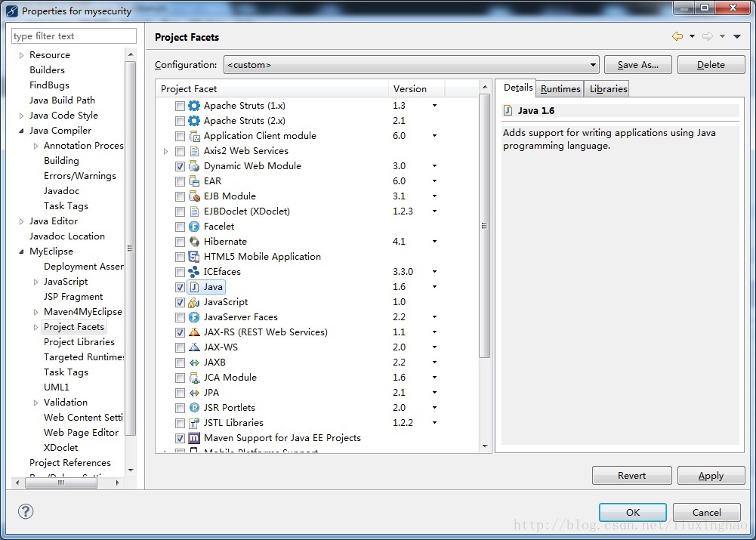The height and width of the screenshot is (540, 756).
Task: Click the EJBDoclet (XDoclet) icon
Action: click(194, 211)
